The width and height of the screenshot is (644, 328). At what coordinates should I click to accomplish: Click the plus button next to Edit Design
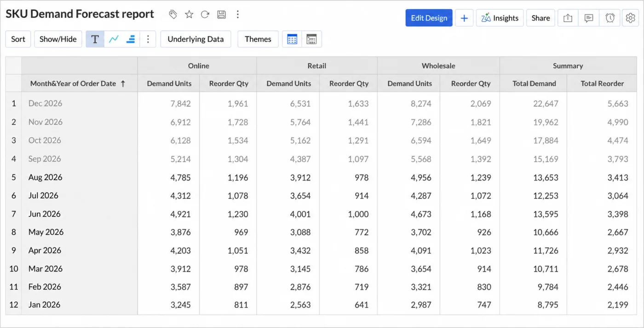coord(464,18)
